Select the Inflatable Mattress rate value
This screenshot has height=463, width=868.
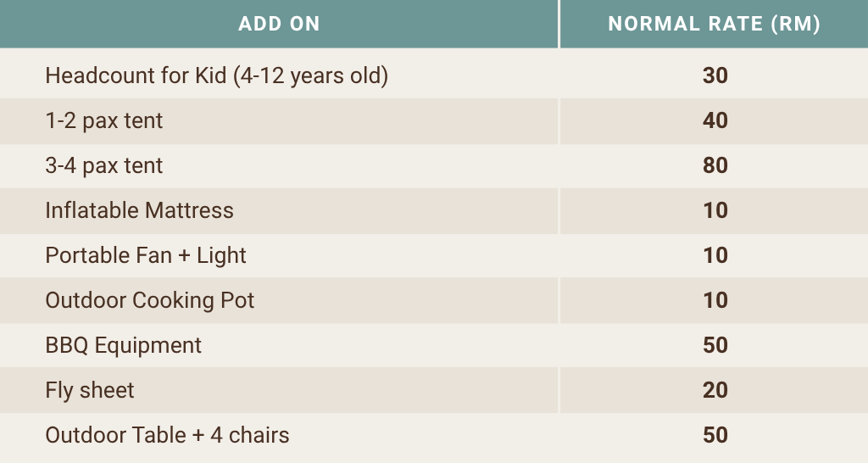click(715, 210)
